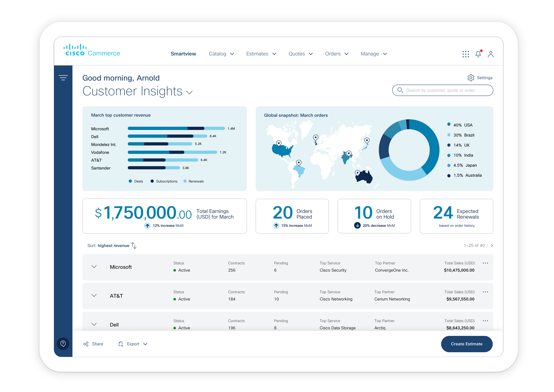
Task: Toggle the Subscriptions legend item
Action: [164, 181]
